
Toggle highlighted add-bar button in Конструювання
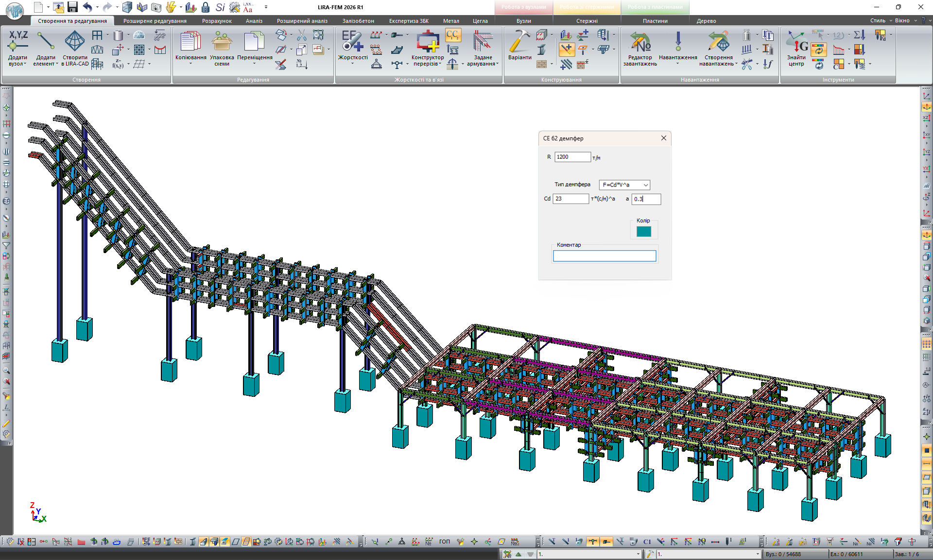pyautogui.click(x=566, y=49)
